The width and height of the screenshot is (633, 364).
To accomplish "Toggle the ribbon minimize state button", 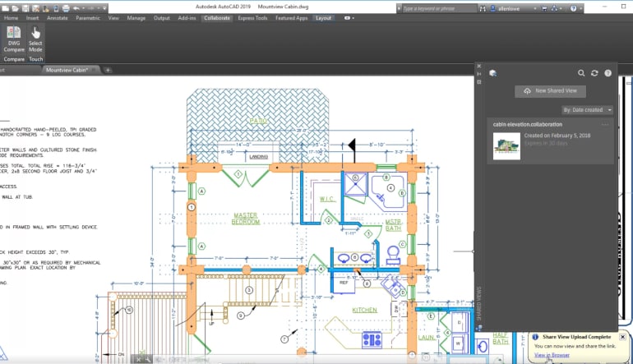I will pos(347,18).
